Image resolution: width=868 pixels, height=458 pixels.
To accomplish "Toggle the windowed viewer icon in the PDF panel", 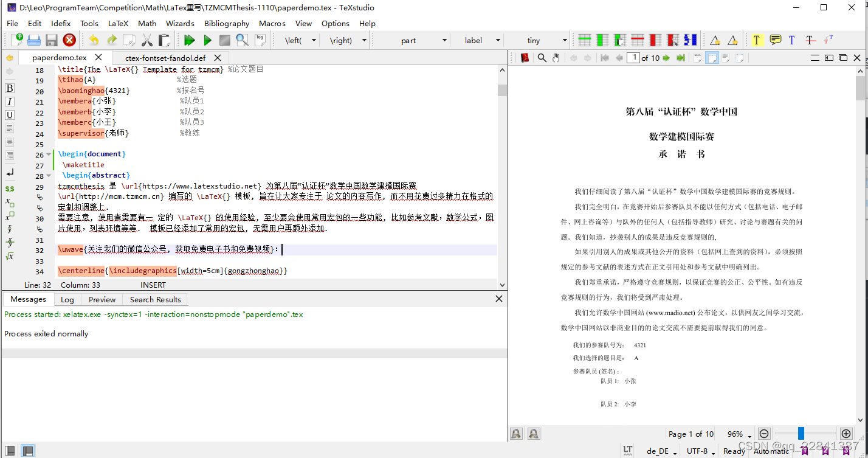I will 842,58.
